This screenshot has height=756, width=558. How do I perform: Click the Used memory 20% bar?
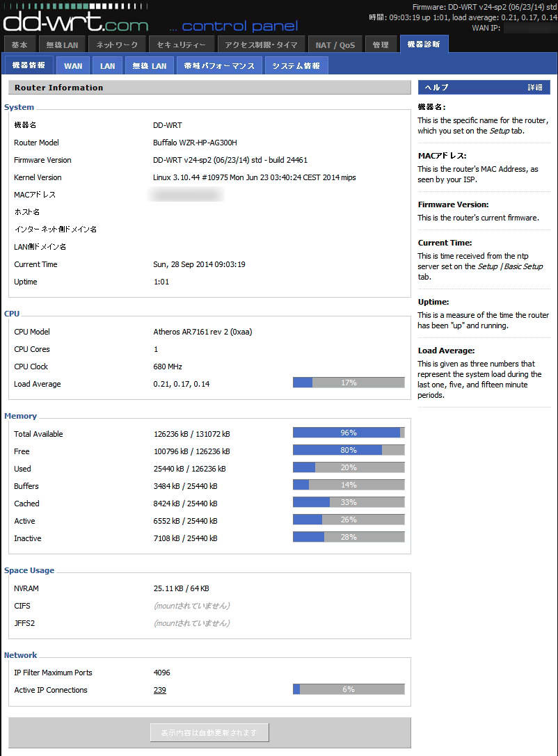(x=349, y=467)
